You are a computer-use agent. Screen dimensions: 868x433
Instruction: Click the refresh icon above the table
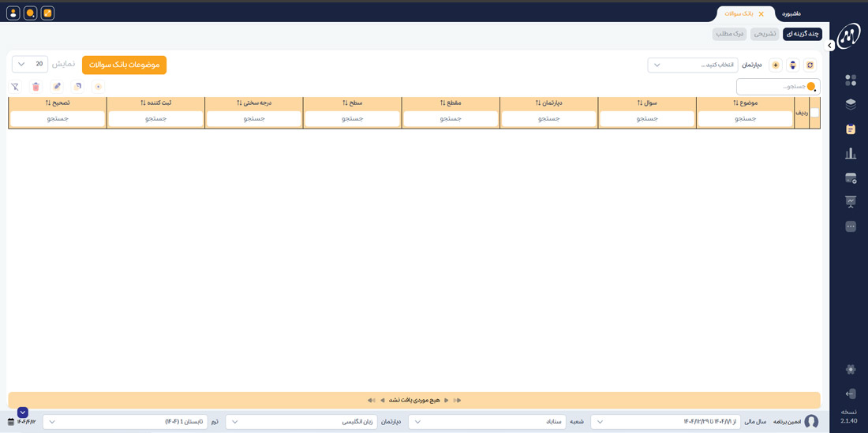[x=809, y=65]
